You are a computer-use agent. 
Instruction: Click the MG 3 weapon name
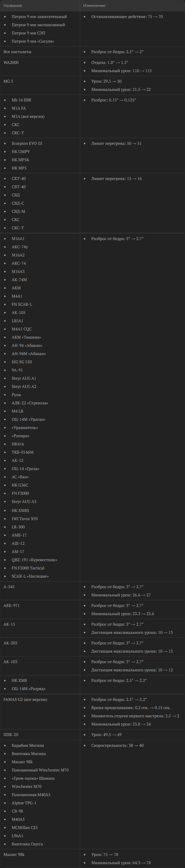[x=8, y=81]
